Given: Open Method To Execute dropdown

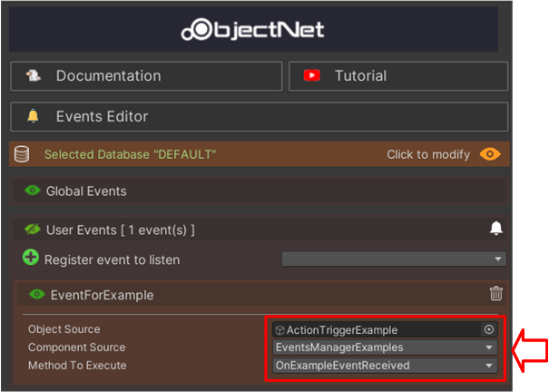Looking at the screenshot, I should tap(386, 366).
